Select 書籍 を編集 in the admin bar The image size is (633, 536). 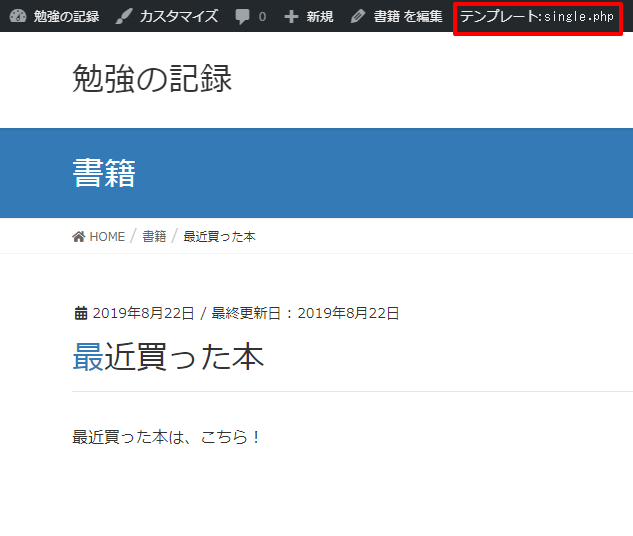tap(408, 17)
